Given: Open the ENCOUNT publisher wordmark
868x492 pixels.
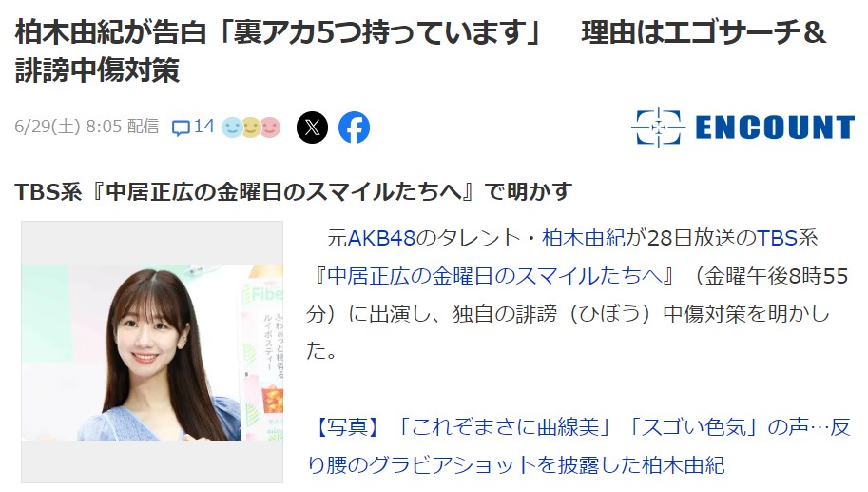Looking at the screenshot, I should pyautogui.click(x=775, y=128).
